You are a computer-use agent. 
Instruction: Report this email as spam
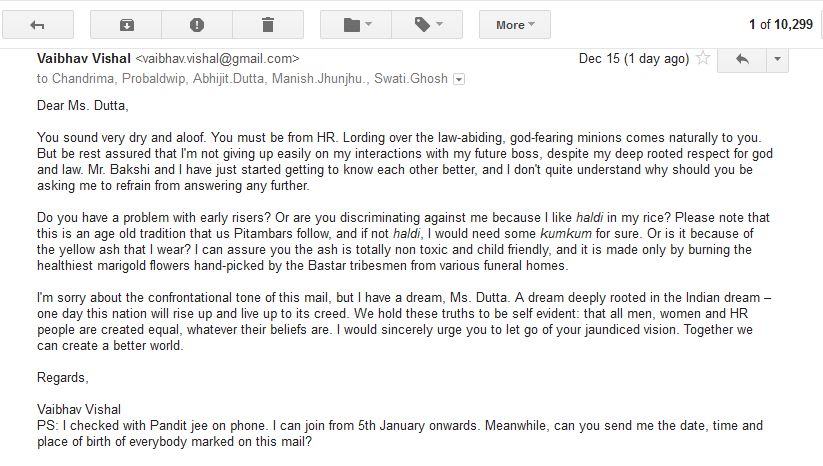[197, 24]
